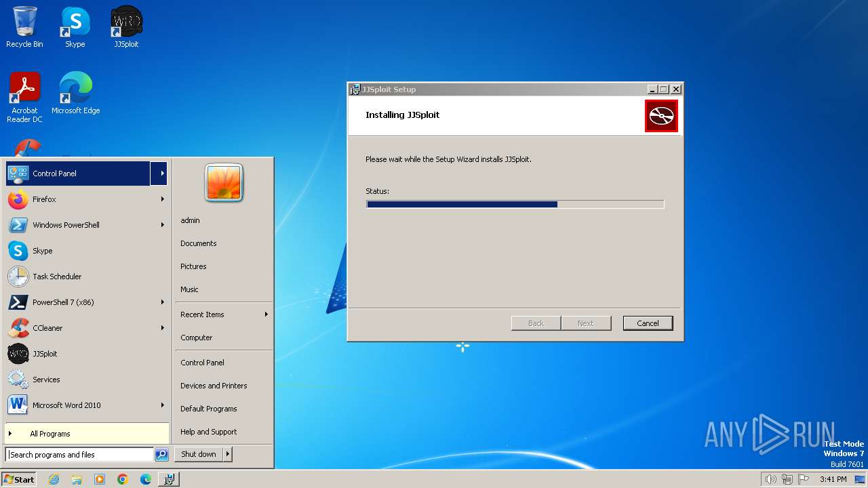The image size is (868, 488).
Task: Open Chrome from the taskbar
Action: (x=123, y=479)
